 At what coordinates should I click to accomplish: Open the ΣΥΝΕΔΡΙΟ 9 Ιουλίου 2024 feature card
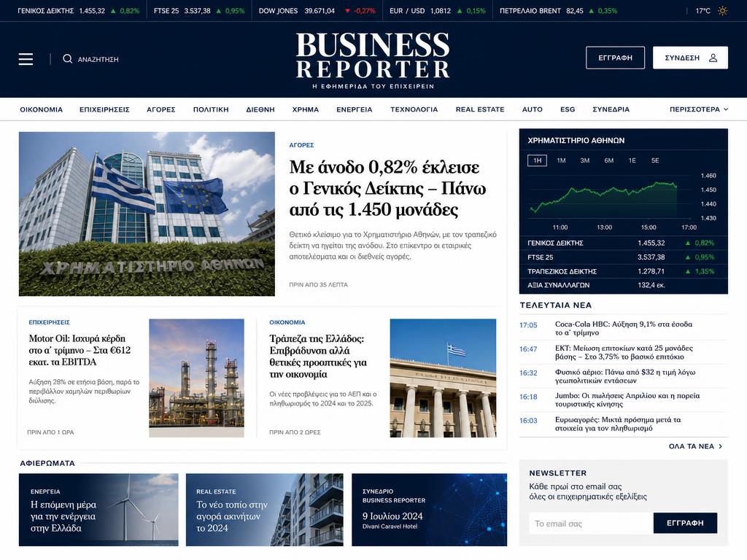(429, 510)
